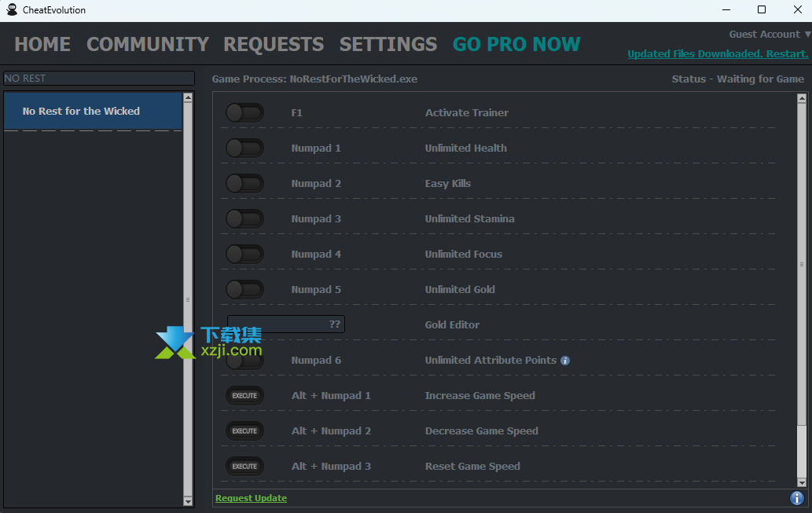Execute Decrease Game Speed

244,431
